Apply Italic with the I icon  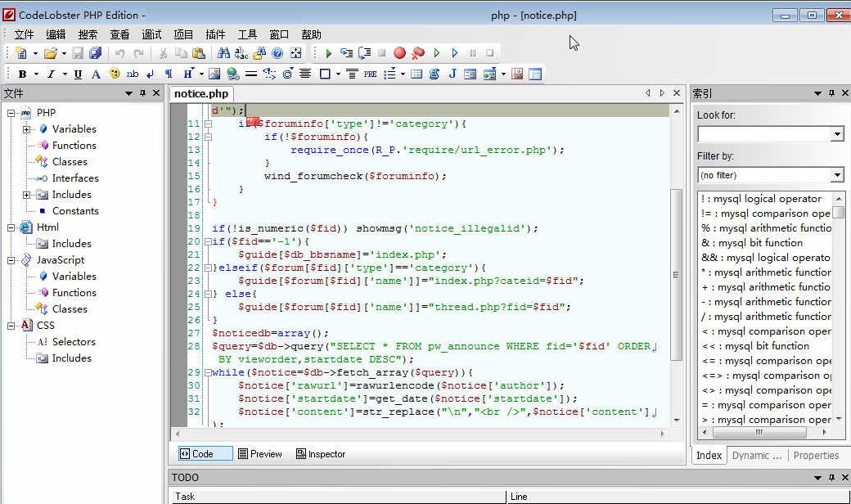click(51, 74)
